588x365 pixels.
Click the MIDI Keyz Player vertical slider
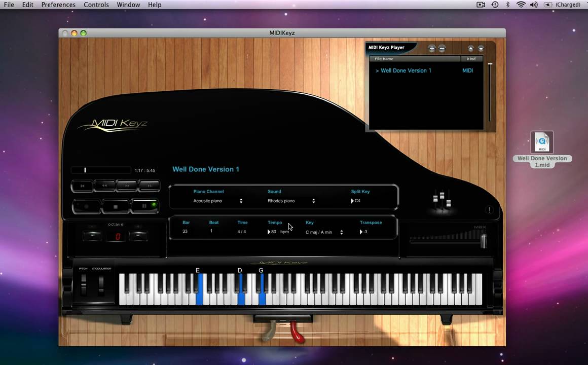tap(490, 92)
